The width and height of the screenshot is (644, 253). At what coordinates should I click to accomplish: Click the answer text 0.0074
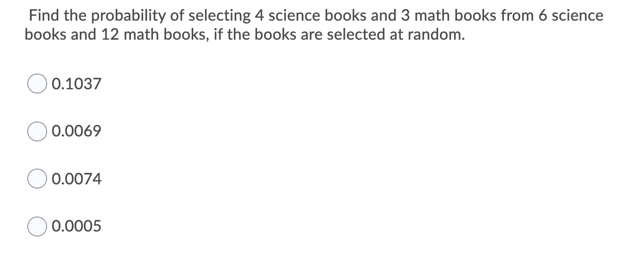point(76,179)
